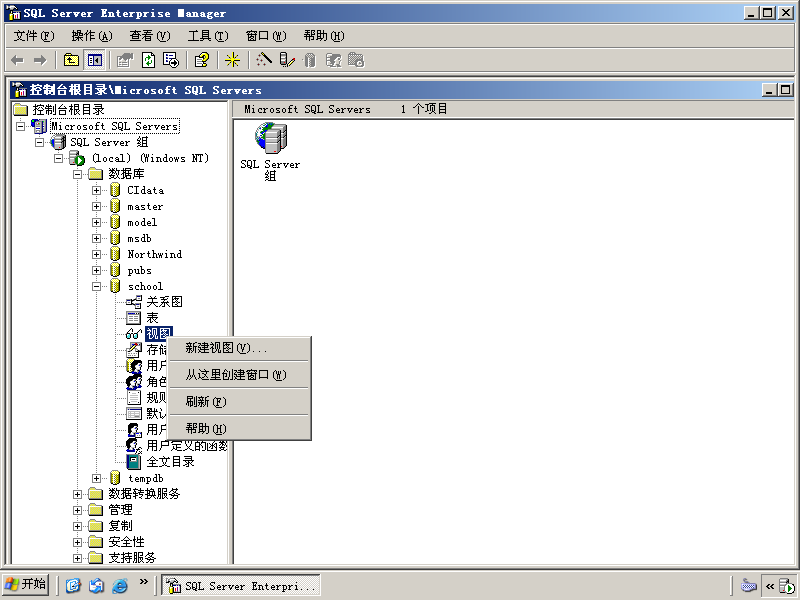The height and width of the screenshot is (600, 800).
Task: Click the Back arrow toolbar button
Action: pos(18,60)
